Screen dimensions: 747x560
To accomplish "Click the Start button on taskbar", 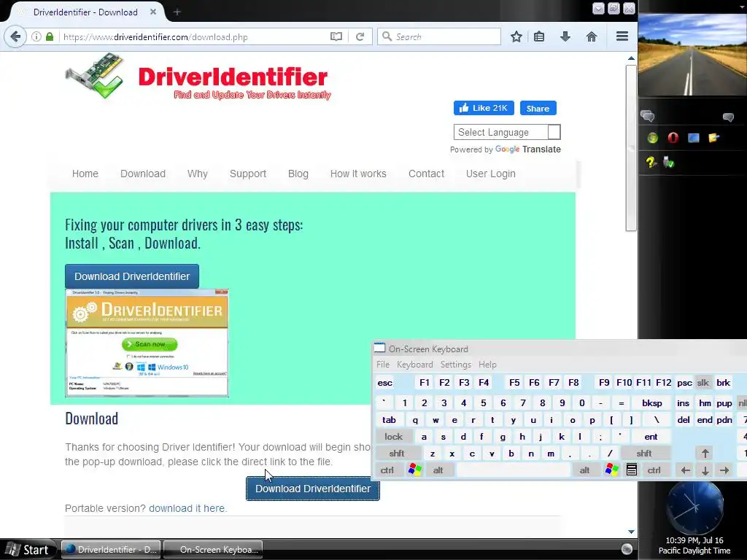I will point(29,550).
